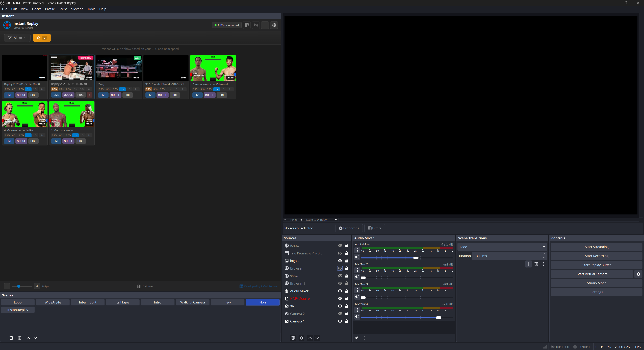
Task: Open scene filters icon in Scenes dock
Action: click(20, 338)
